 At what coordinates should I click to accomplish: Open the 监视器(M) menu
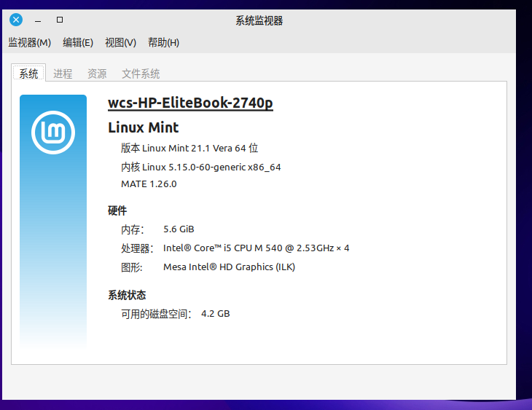pyautogui.click(x=30, y=43)
